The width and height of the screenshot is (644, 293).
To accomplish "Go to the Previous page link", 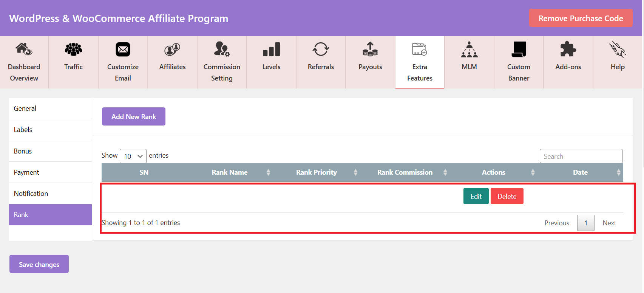I will click(x=557, y=223).
